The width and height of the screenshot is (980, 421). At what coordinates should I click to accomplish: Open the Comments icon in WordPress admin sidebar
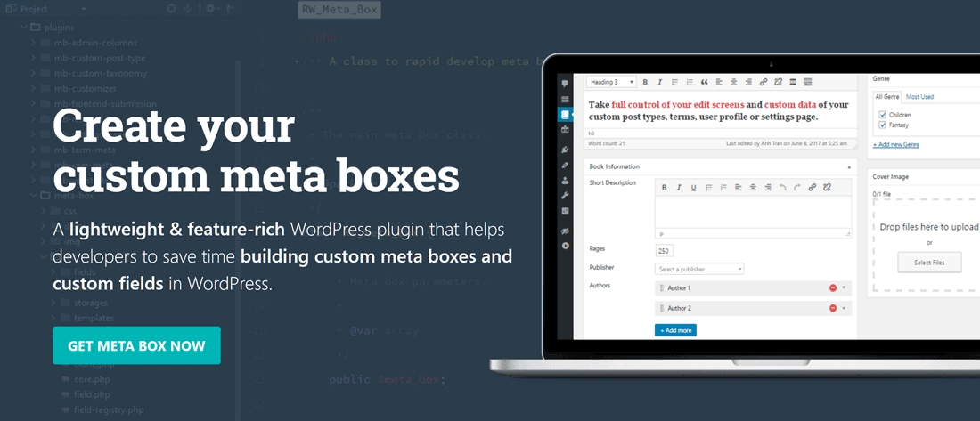(565, 84)
